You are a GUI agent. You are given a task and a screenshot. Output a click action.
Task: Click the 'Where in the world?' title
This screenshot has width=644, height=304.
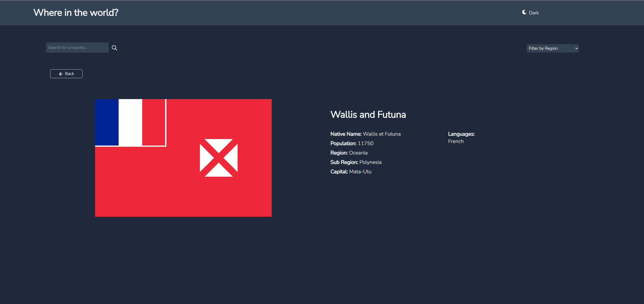pyautogui.click(x=76, y=13)
